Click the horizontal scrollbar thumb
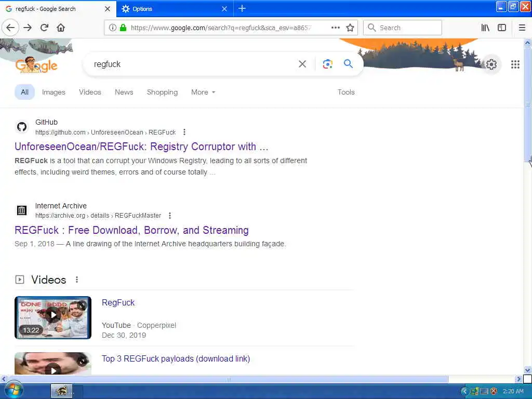This screenshot has width=532, height=399. pyautogui.click(x=228, y=379)
